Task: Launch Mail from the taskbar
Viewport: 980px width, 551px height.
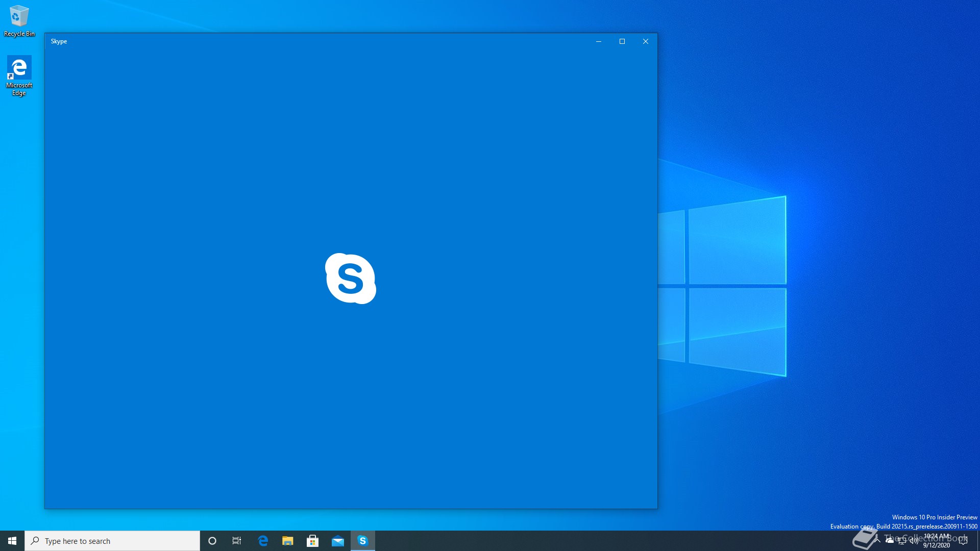Action: (338, 541)
